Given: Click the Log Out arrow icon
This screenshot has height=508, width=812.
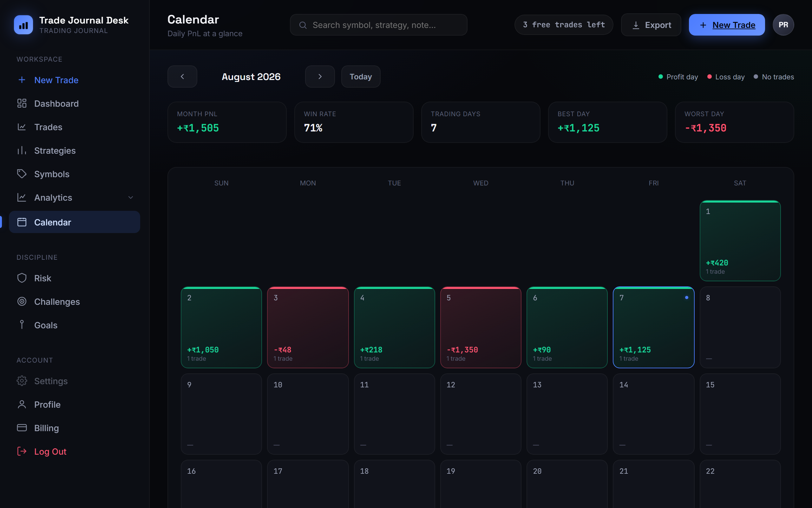Looking at the screenshot, I should click(22, 451).
